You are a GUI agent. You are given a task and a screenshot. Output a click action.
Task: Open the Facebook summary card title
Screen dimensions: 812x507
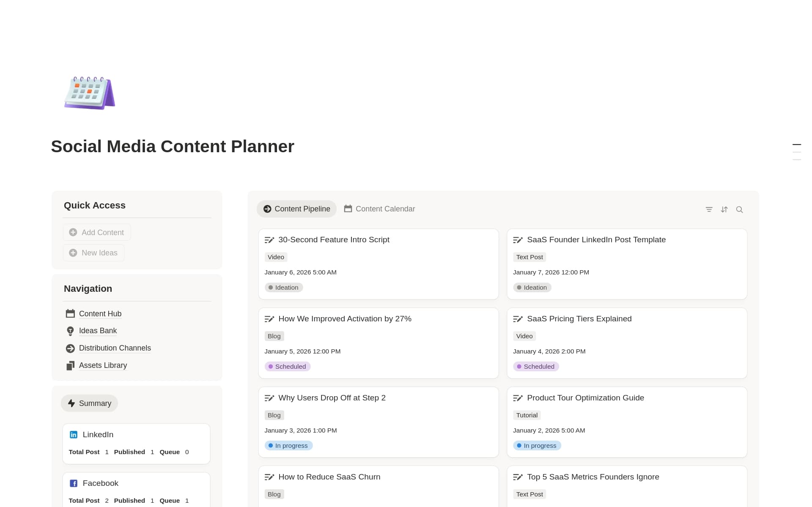coord(101,483)
